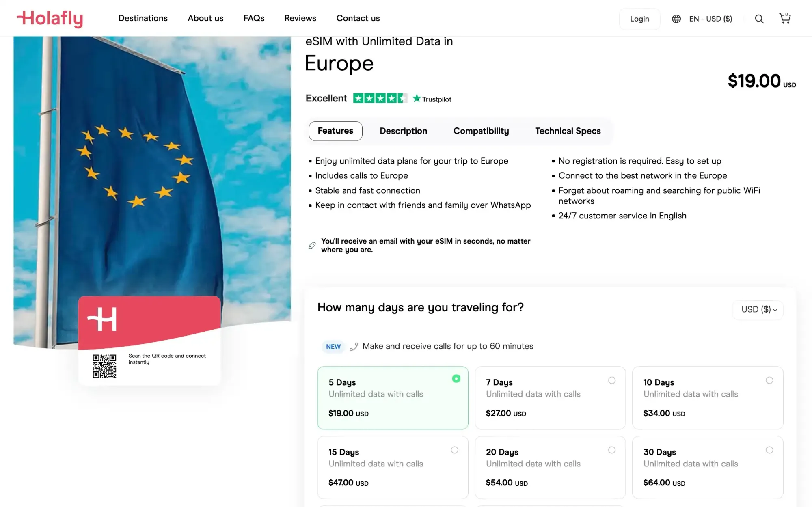Select the 15 Days plan radio button
This screenshot has height=507, width=812.
pyautogui.click(x=454, y=450)
